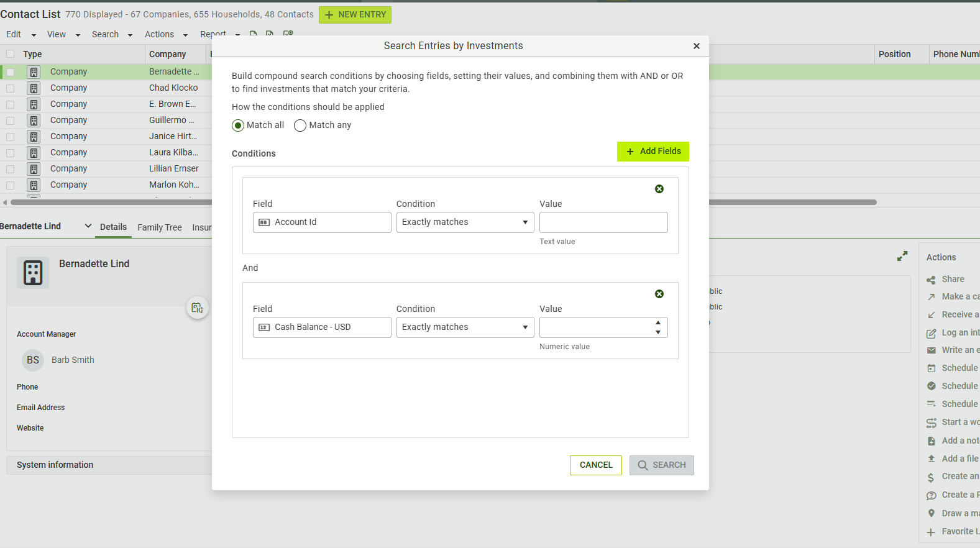Open the Search menu
Viewport: 980px width, 548px height.
(x=112, y=35)
